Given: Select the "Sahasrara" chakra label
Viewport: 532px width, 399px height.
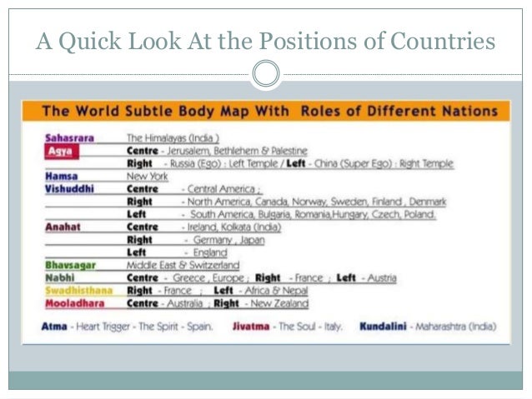Looking at the screenshot, I should (69, 138).
